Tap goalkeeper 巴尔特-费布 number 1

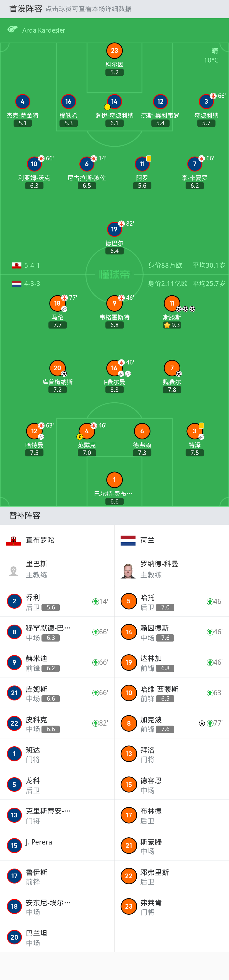(x=114, y=480)
